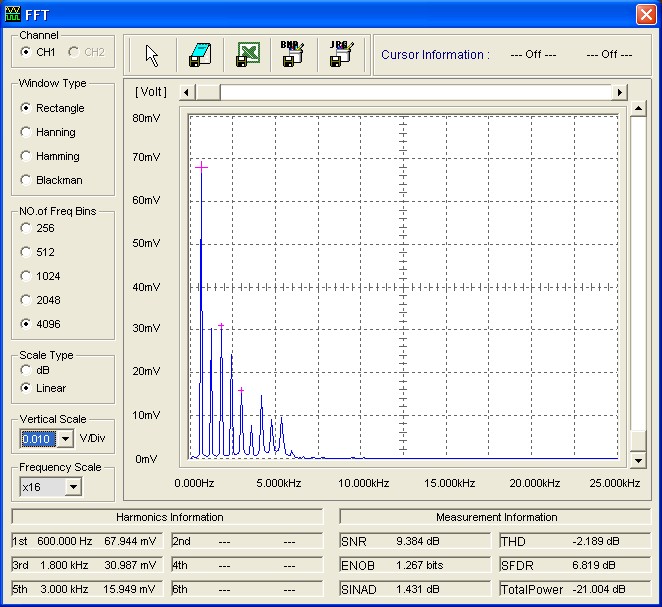Select 256 frequency bins
Viewport: 662px width, 607px height.
pyautogui.click(x=26, y=228)
